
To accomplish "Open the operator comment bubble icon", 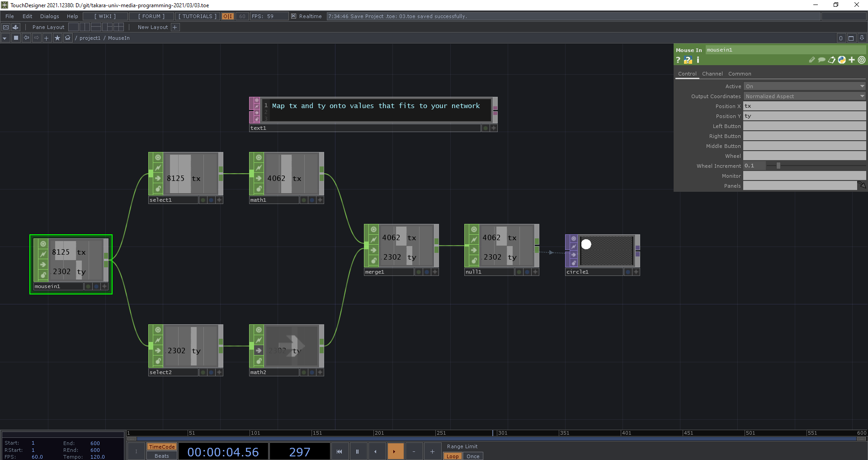I will [x=821, y=60].
